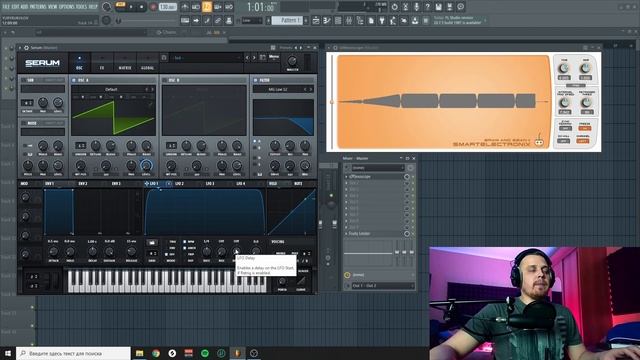Screen dimensions: 640x360
Task: Toggle Serum SUB oscillator enable switch
Action: point(24,80)
